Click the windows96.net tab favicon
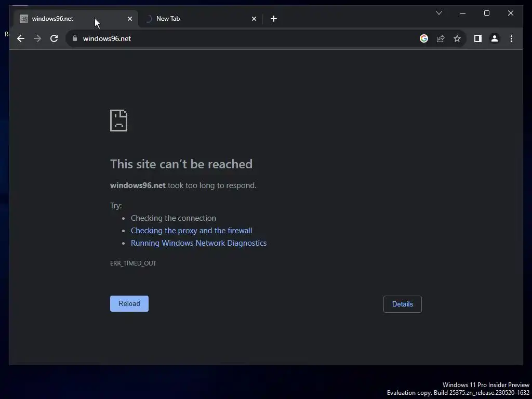This screenshot has height=399, width=532. point(24,19)
